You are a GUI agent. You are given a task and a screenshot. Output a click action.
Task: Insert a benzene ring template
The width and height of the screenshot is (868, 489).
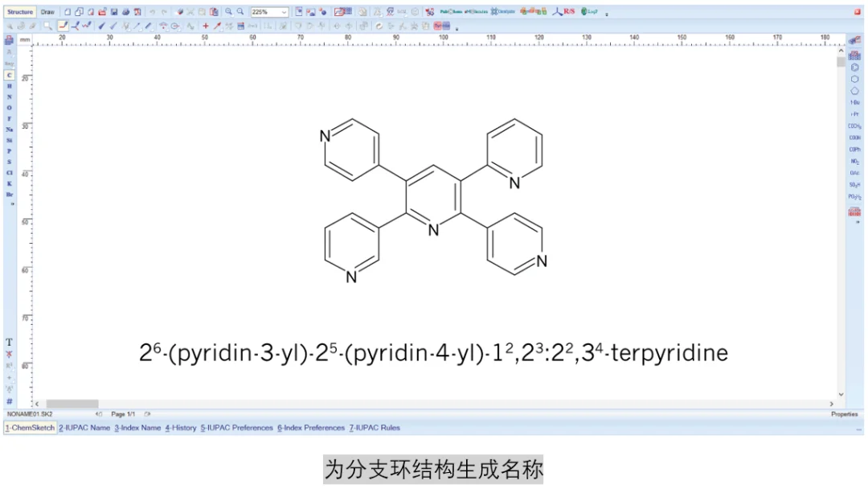pos(854,68)
